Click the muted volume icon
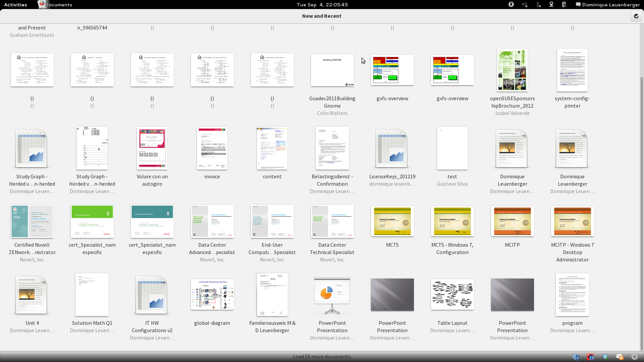Viewport: 644px width, 362px height. (525, 5)
